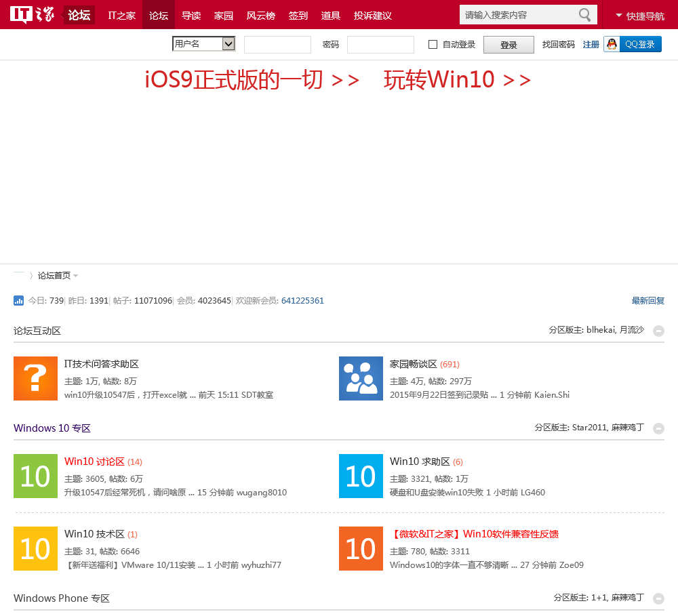Viewport: 678px width, 616px height.
Task: Open the IT之家 nav item
Action: coord(121,16)
